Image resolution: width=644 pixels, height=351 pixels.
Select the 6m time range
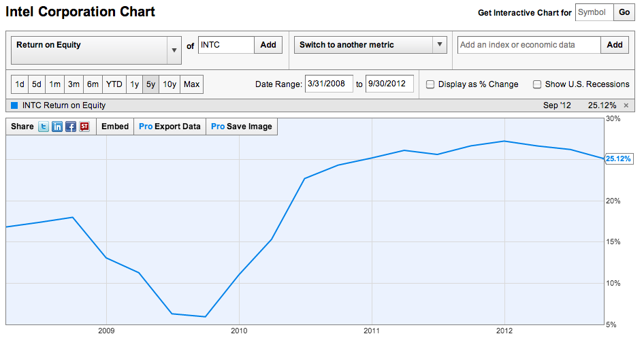(93, 84)
